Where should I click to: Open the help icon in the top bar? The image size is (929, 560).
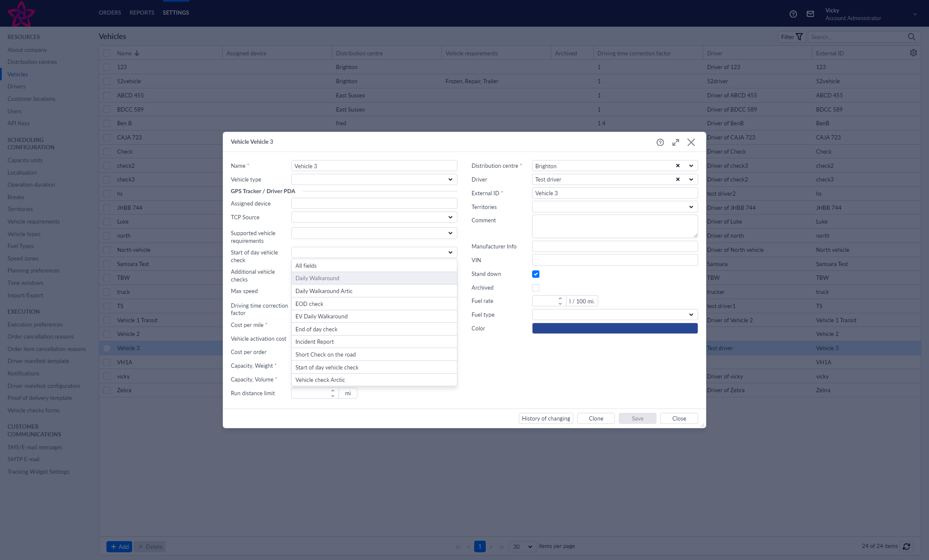[x=793, y=14]
